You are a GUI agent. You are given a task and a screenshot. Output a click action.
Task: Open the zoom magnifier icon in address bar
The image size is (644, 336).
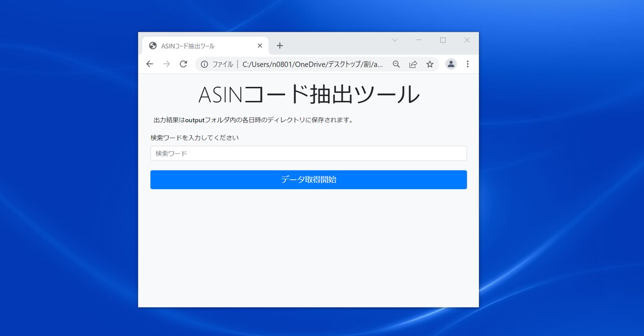tap(396, 64)
